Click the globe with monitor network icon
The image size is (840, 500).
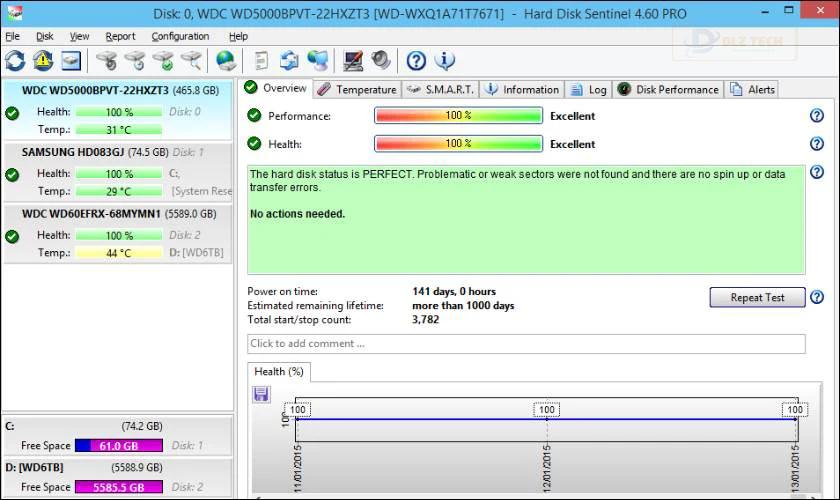point(318,61)
